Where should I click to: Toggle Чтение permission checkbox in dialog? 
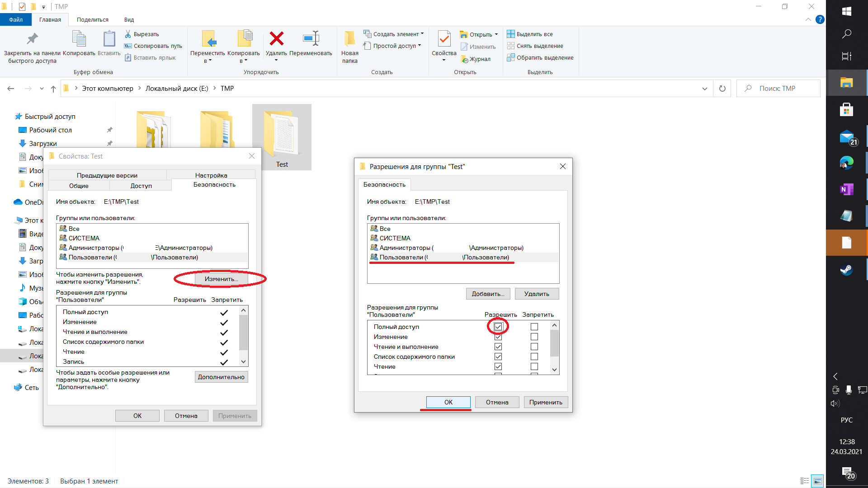point(498,366)
